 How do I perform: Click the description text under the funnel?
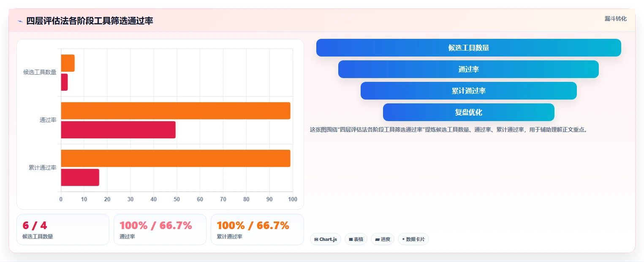(449, 130)
